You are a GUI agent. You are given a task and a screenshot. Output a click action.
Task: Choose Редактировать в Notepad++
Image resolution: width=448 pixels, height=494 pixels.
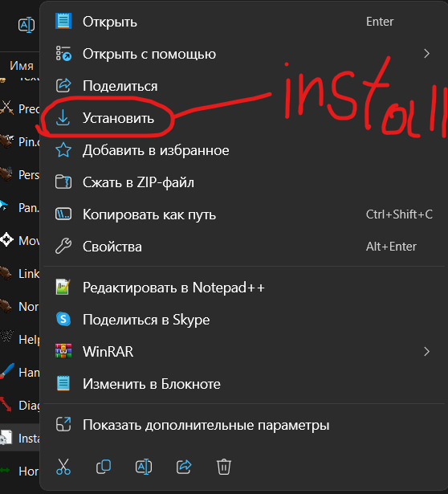click(x=243, y=288)
